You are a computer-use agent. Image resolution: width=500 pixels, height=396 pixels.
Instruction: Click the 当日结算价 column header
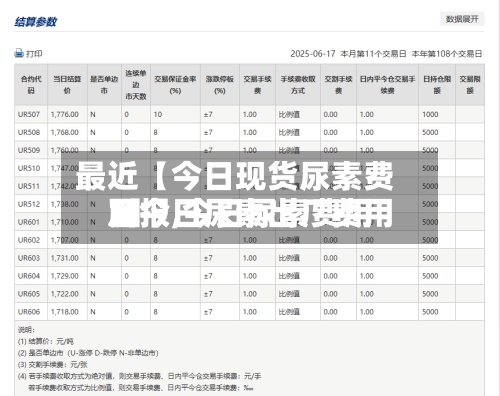pyautogui.click(x=67, y=85)
